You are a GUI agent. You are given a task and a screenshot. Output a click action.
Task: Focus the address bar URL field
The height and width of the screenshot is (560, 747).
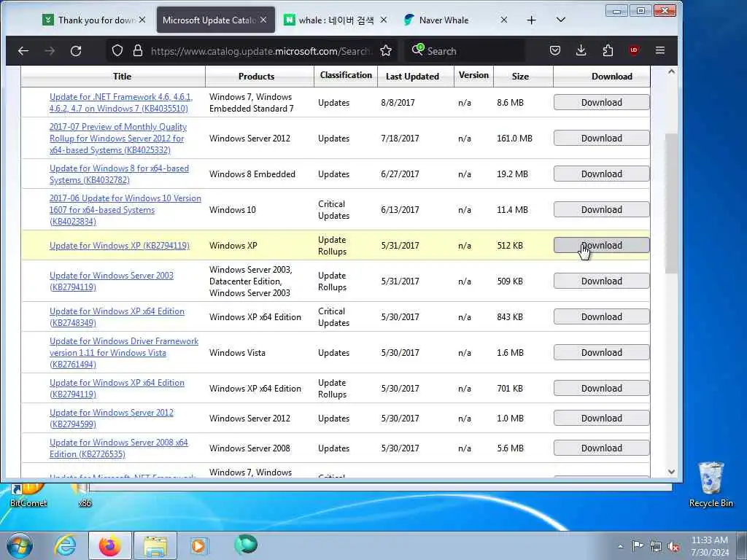point(260,51)
